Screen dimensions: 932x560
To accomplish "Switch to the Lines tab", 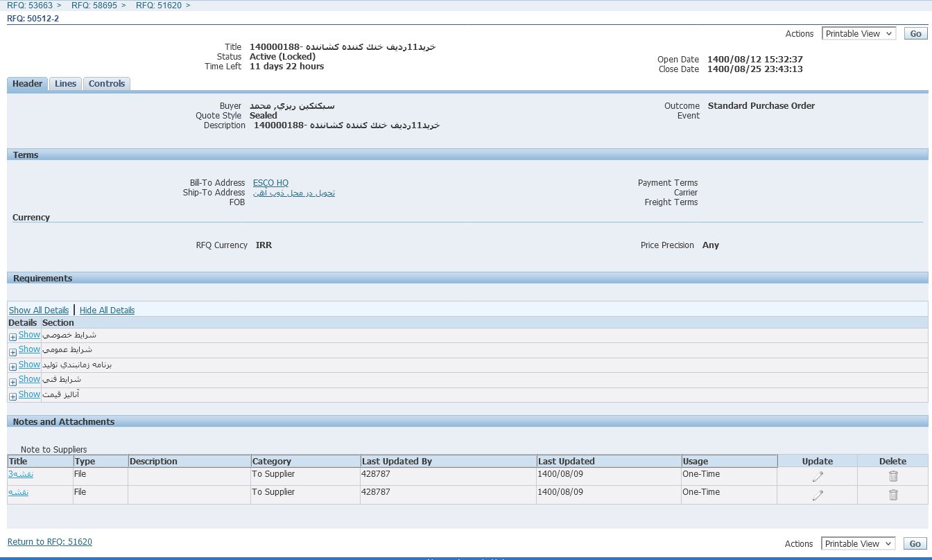I will point(65,84).
